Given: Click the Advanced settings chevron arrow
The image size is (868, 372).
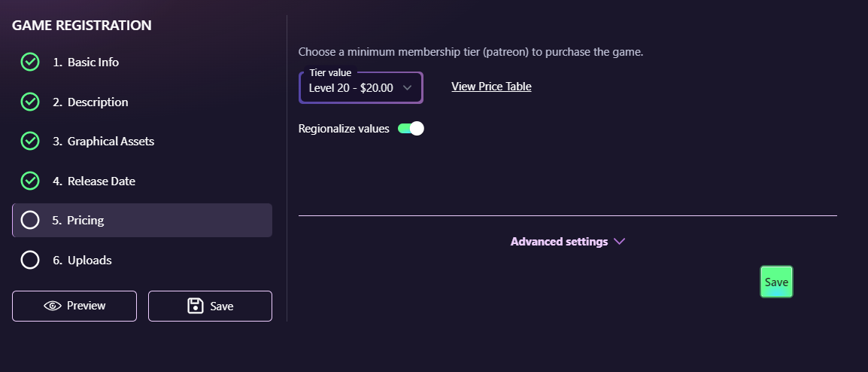Looking at the screenshot, I should (620, 242).
